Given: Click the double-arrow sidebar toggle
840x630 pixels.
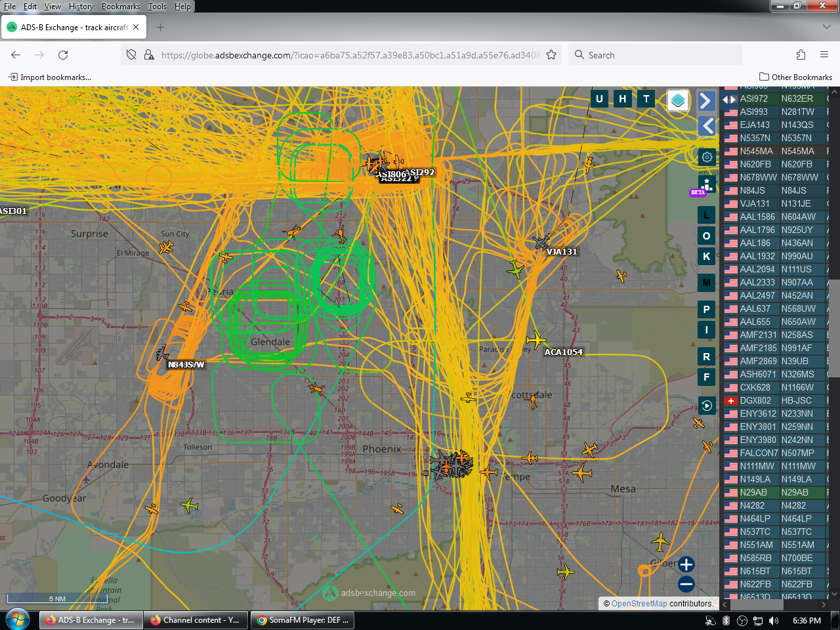Looking at the screenshot, I should pyautogui.click(x=729, y=99).
